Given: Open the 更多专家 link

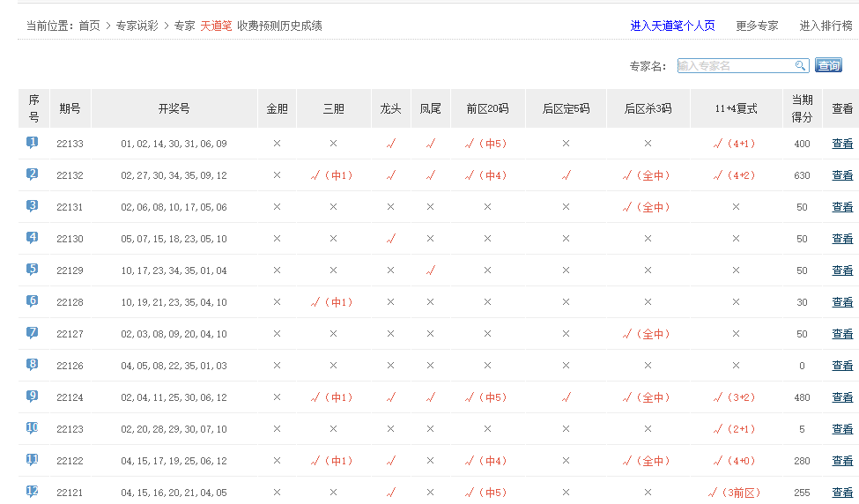Looking at the screenshot, I should click(x=757, y=26).
